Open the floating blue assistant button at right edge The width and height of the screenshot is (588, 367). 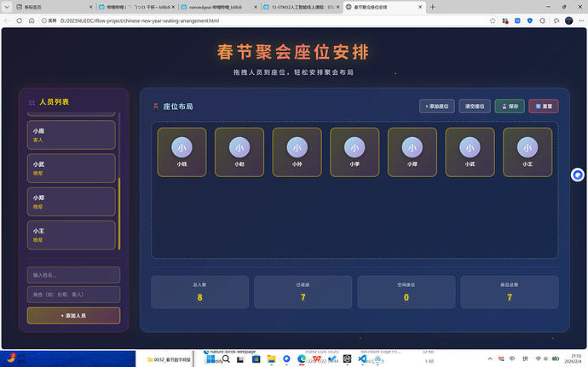[x=578, y=175]
